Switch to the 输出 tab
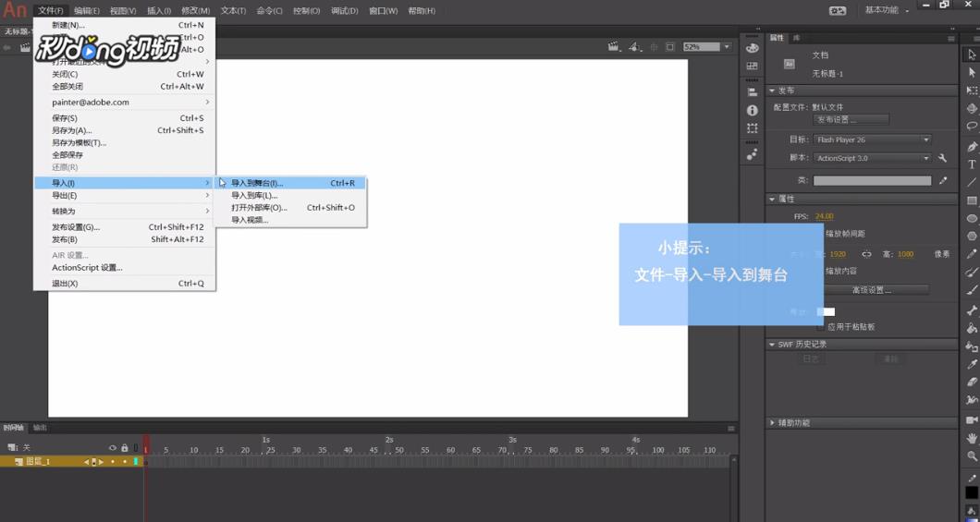 (40, 428)
